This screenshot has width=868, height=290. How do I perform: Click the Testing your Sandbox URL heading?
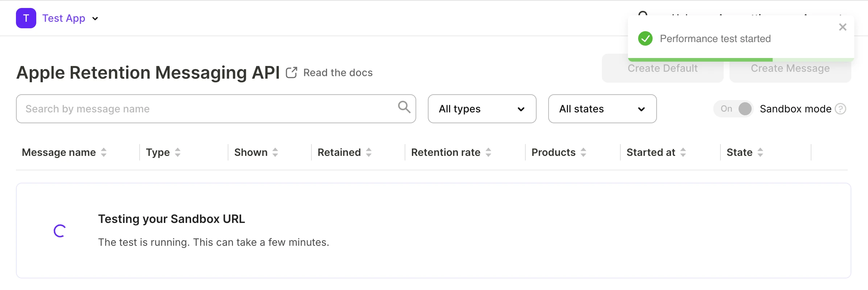tap(171, 219)
